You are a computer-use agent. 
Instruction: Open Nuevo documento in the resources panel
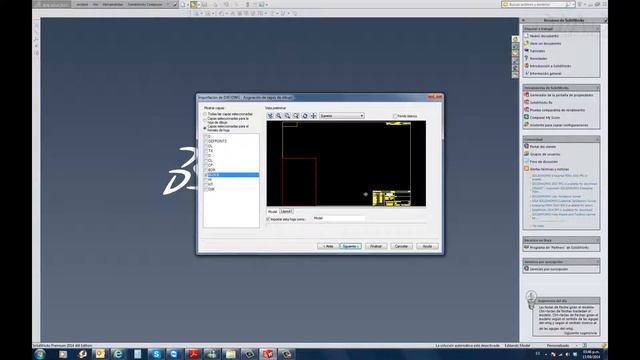pyautogui.click(x=544, y=36)
